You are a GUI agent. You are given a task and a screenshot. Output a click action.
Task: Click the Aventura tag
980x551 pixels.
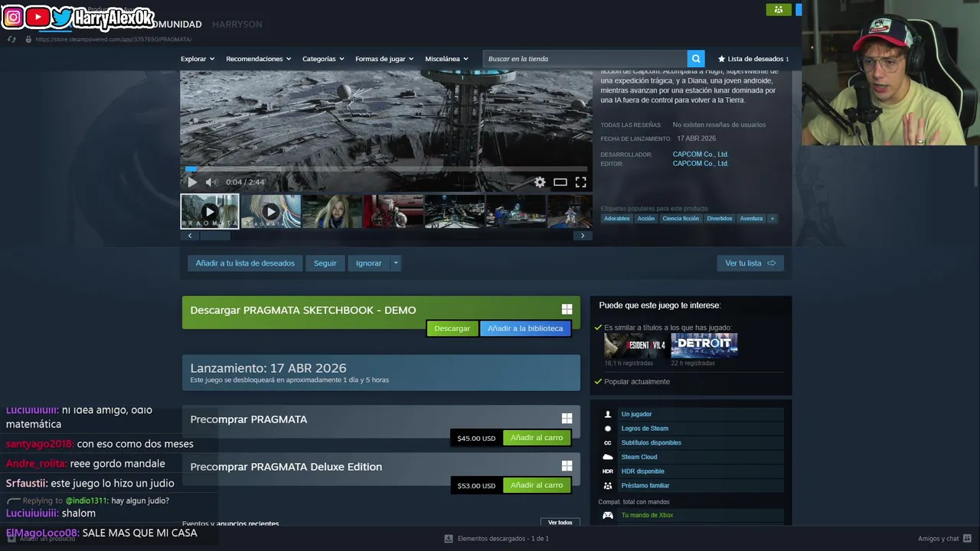click(x=751, y=219)
